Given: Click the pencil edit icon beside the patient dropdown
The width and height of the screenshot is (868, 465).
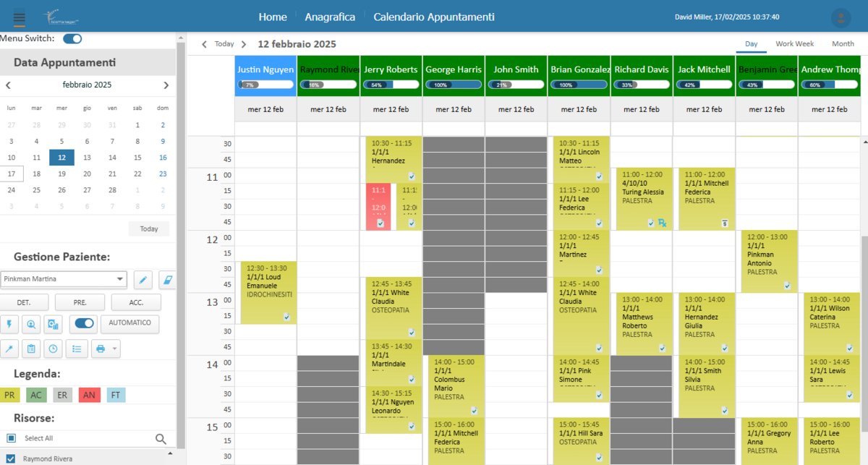Looking at the screenshot, I should pos(142,280).
